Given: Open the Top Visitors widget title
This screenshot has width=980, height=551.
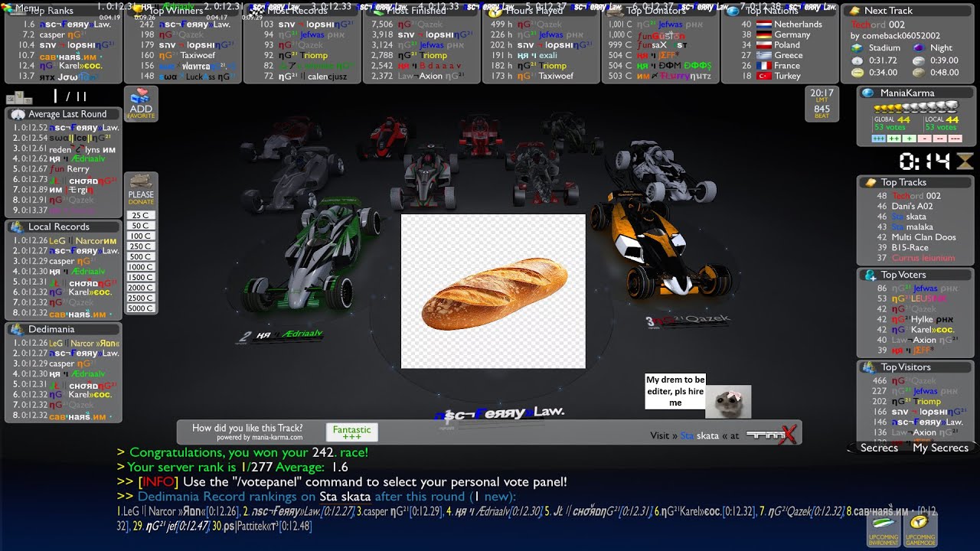Looking at the screenshot, I should click(x=905, y=367).
